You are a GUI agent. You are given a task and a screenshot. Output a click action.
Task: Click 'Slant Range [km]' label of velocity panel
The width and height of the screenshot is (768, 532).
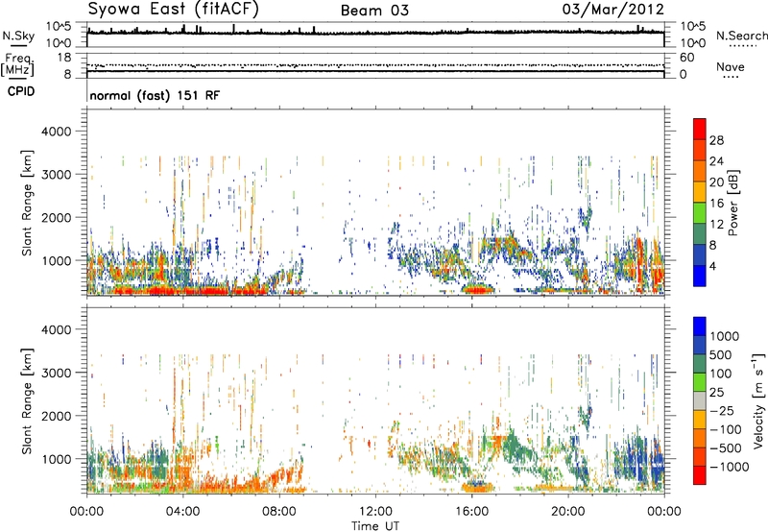[27, 400]
